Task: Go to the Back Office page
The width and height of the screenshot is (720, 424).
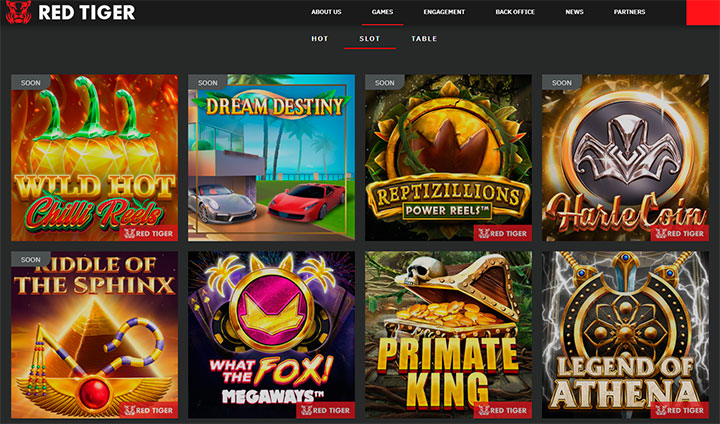Action: [515, 12]
